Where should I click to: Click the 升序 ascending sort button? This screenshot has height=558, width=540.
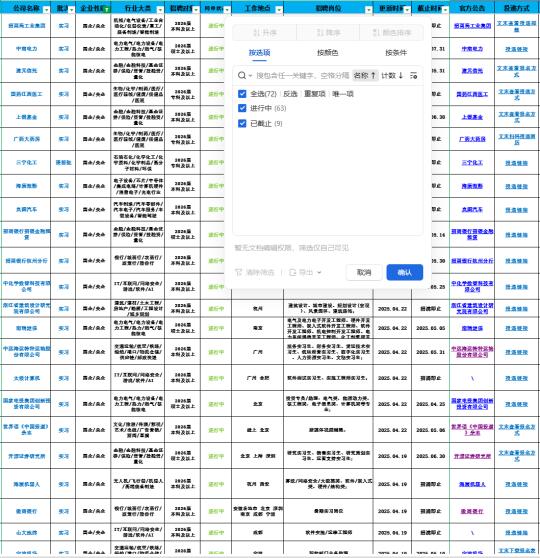pyautogui.click(x=264, y=33)
